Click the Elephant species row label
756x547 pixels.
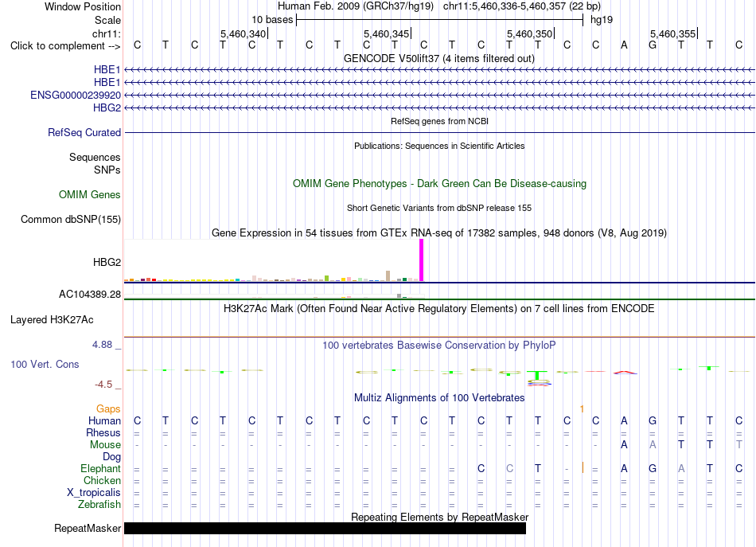pyautogui.click(x=100, y=468)
